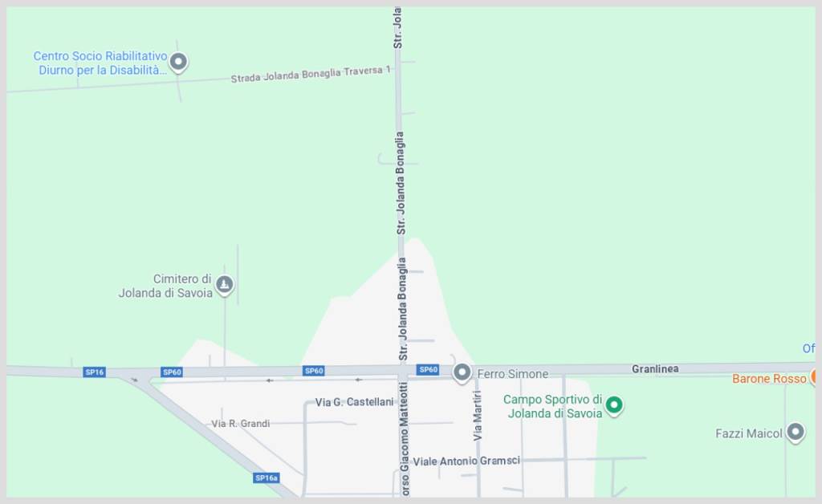Click the Strada Jolanda Bonaglia Traversa 1 label

(x=311, y=75)
